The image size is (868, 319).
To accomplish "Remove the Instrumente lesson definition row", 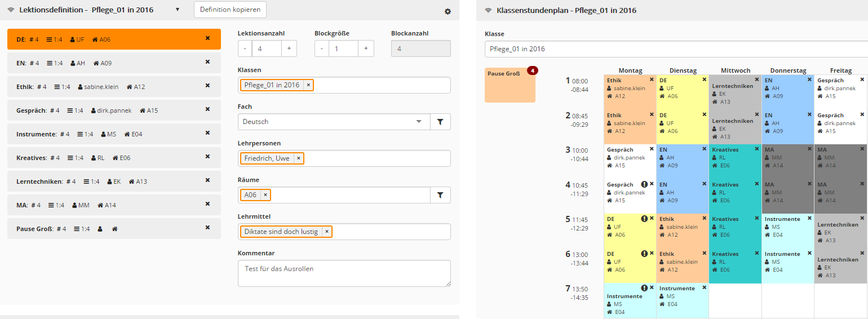I will (x=207, y=133).
